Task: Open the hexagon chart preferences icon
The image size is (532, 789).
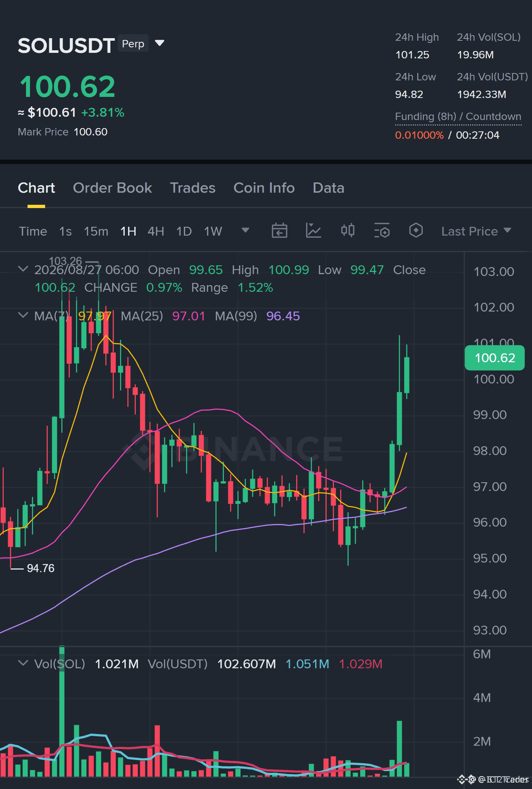Action: pyautogui.click(x=416, y=231)
